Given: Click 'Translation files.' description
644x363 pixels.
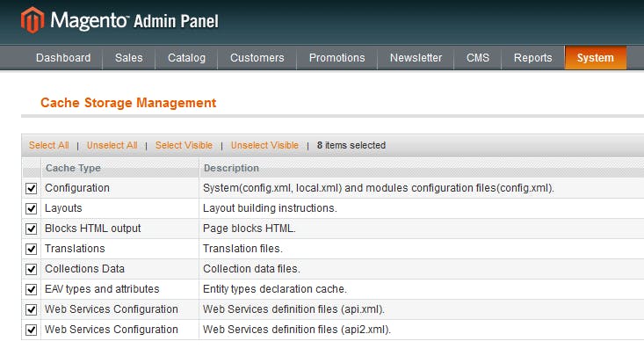Looking at the screenshot, I should [x=242, y=249].
